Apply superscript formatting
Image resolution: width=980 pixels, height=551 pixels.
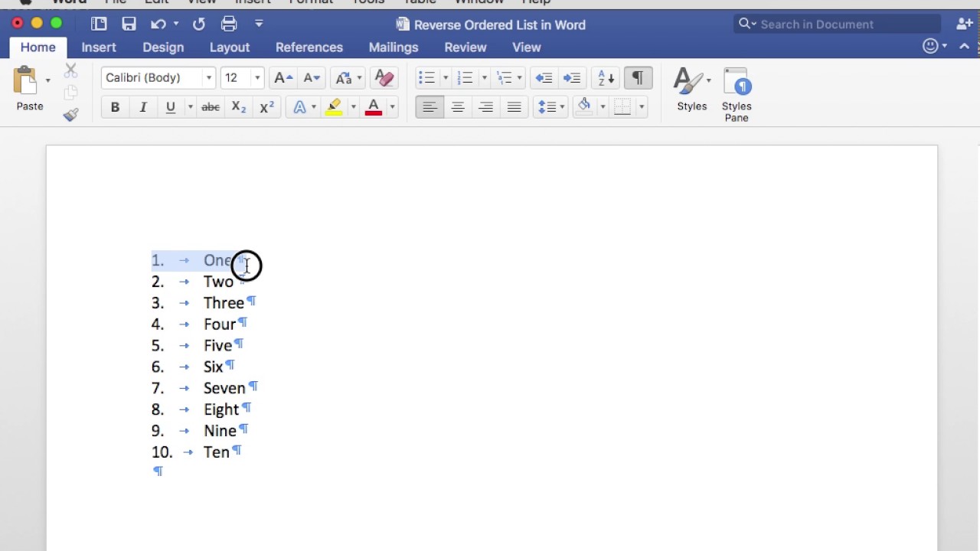(x=266, y=108)
